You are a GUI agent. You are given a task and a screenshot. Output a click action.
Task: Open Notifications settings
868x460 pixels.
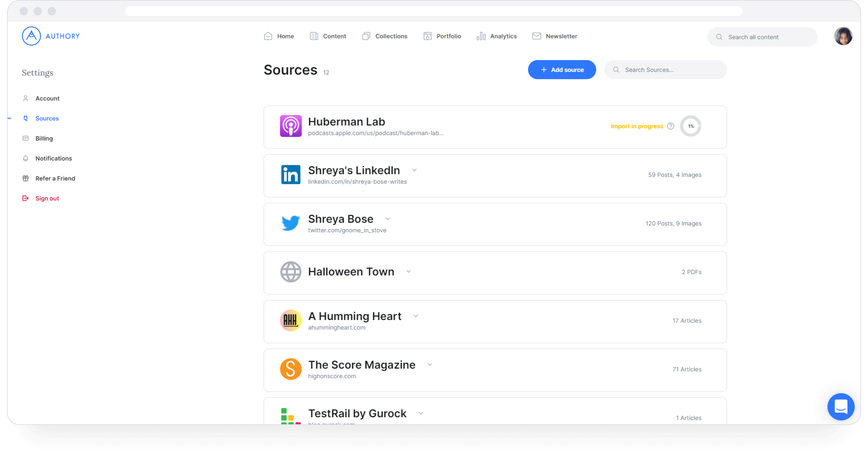pos(54,158)
